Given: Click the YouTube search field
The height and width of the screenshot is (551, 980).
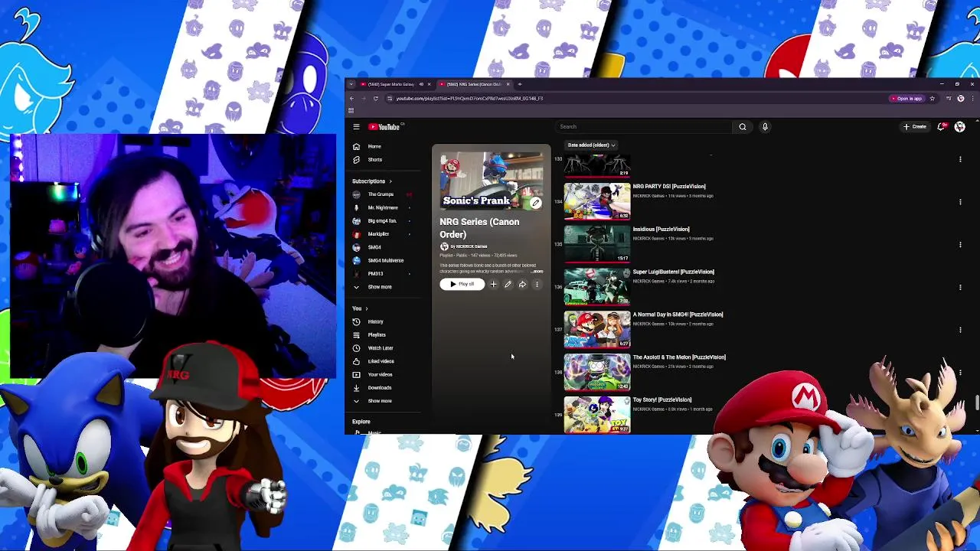Looking at the screenshot, I should click(645, 127).
